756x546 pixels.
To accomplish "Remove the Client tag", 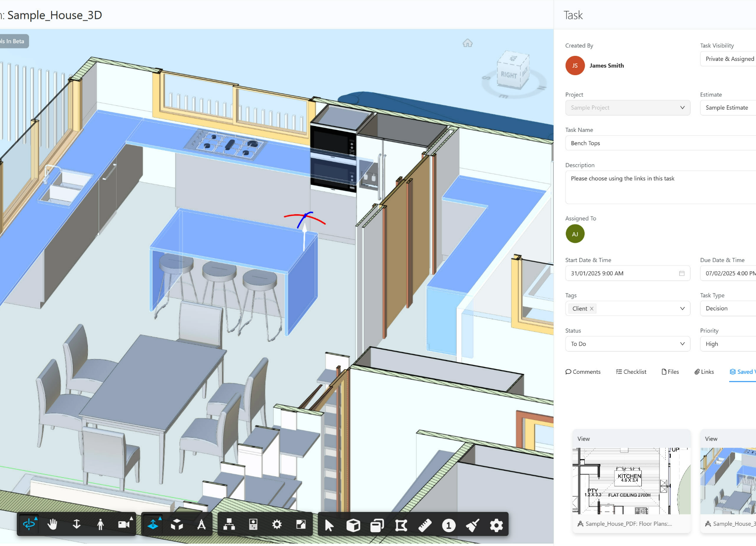I will coord(592,308).
